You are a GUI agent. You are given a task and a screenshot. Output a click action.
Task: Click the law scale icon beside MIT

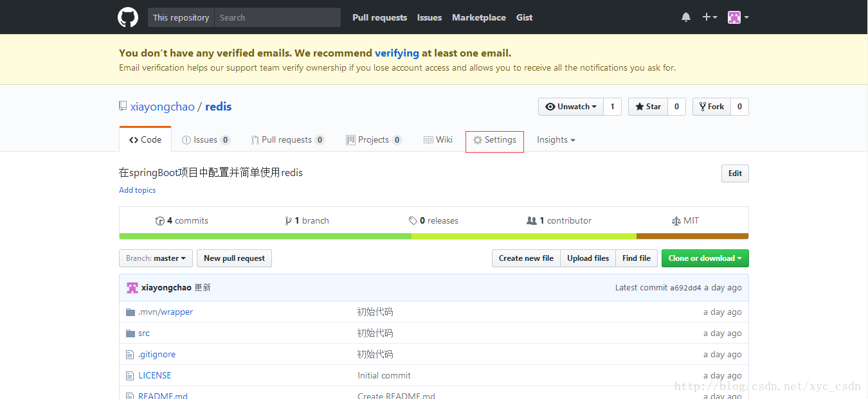tap(676, 220)
